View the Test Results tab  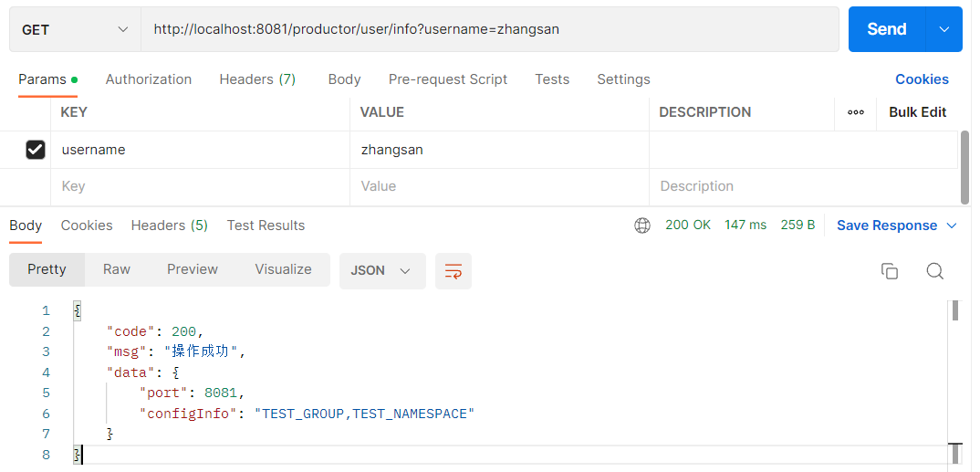pyautogui.click(x=266, y=226)
